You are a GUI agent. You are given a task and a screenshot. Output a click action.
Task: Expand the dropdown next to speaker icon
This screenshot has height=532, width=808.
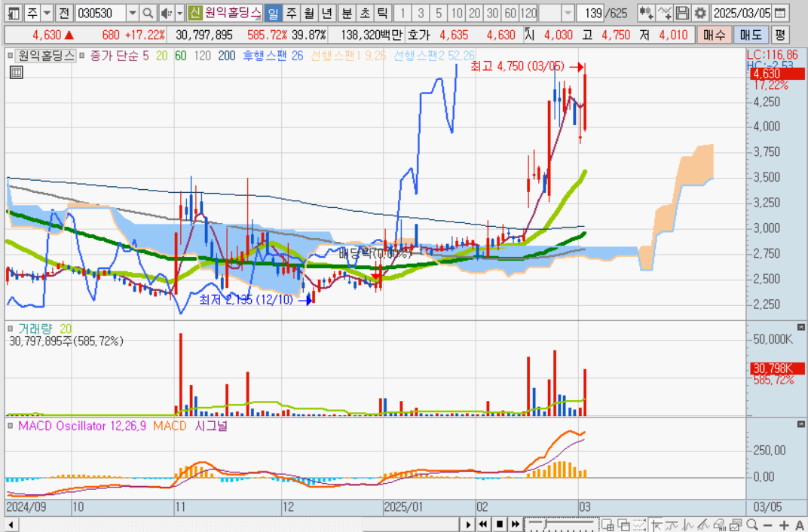pos(179,13)
